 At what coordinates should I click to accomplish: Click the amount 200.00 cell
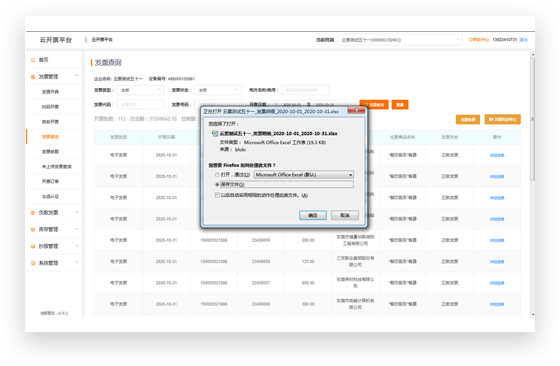(x=308, y=240)
